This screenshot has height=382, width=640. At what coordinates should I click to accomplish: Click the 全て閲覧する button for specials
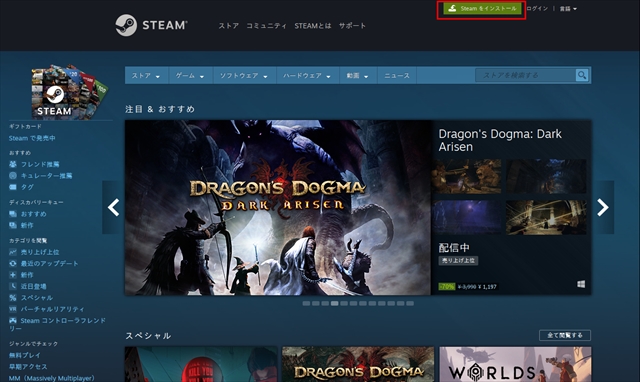565,335
